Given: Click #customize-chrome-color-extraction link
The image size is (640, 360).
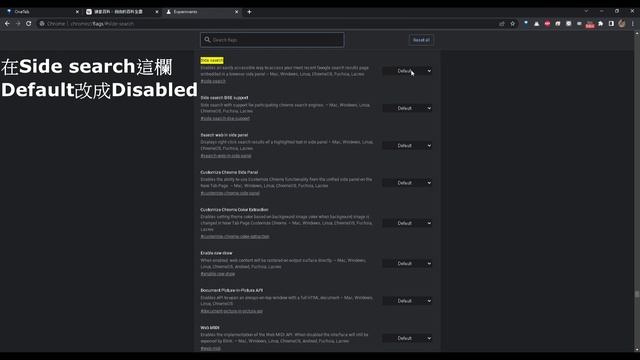Looking at the screenshot, I should pos(235,236).
